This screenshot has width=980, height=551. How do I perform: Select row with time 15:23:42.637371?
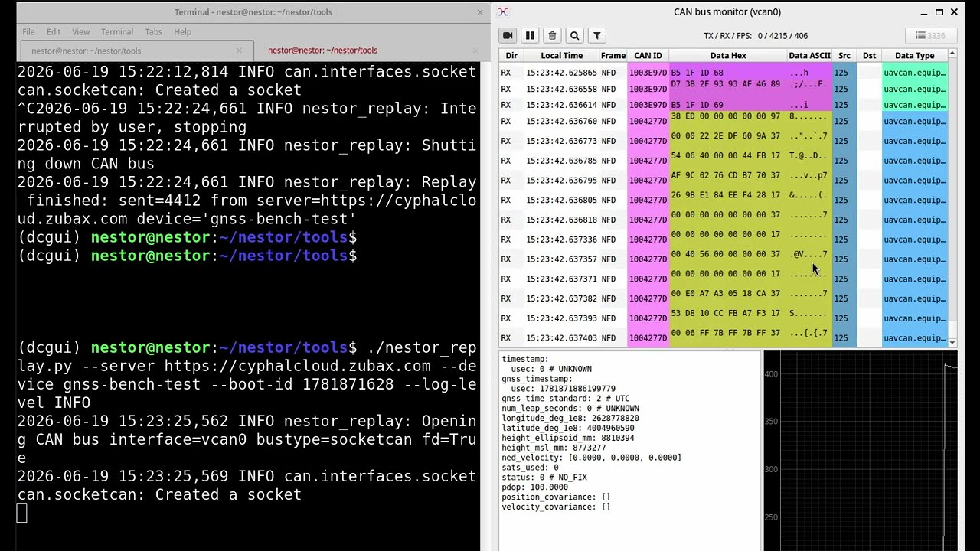coord(724,279)
